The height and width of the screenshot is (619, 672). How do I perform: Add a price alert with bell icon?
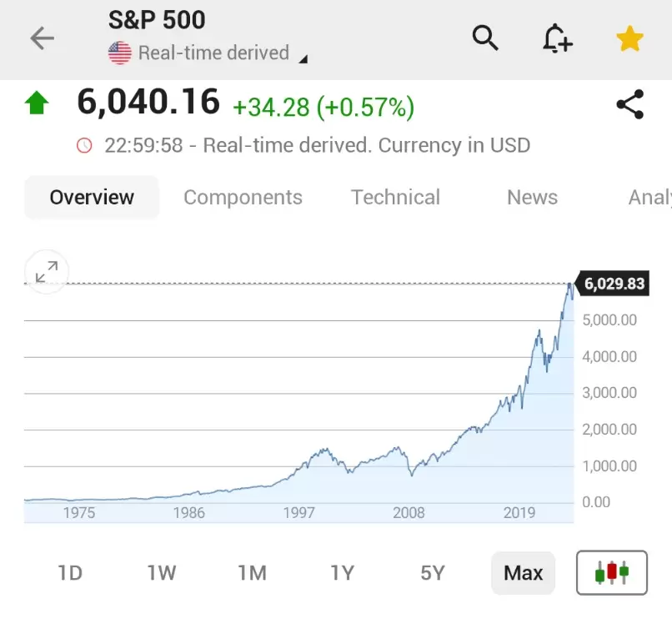pos(557,38)
